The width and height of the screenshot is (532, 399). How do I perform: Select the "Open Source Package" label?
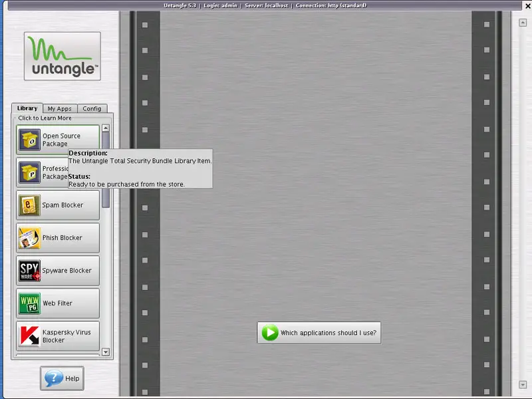61,140
